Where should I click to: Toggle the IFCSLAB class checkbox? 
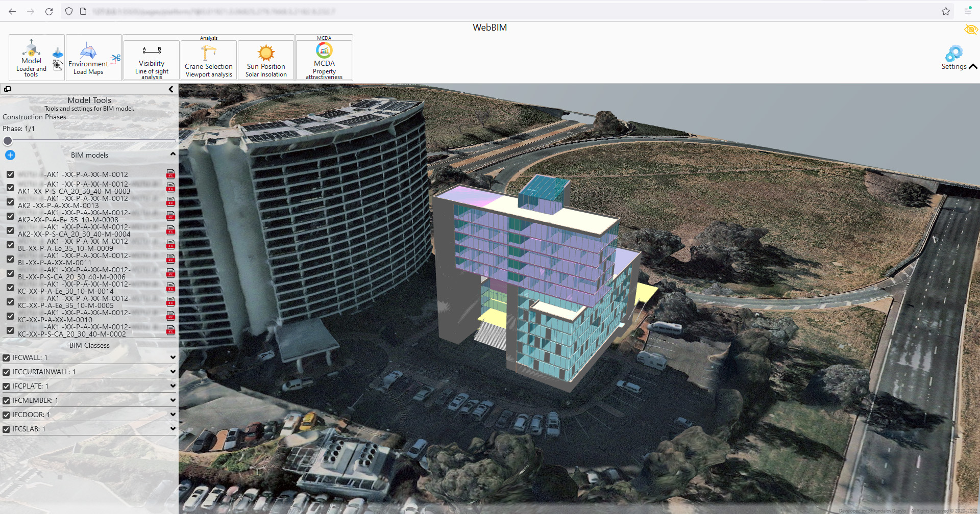click(x=6, y=429)
